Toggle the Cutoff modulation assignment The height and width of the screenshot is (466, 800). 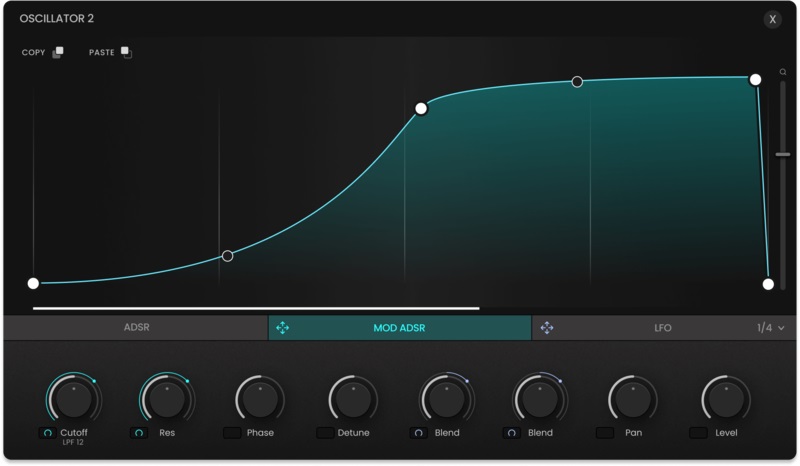point(47,433)
